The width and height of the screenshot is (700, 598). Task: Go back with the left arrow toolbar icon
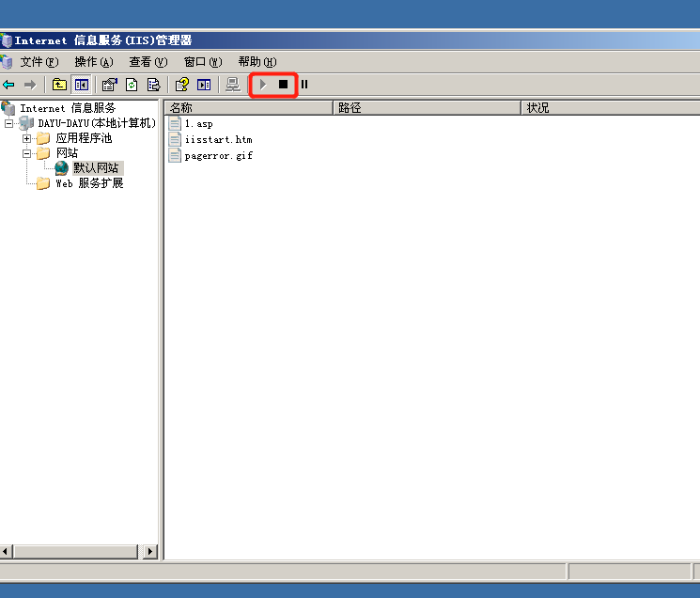[8, 85]
